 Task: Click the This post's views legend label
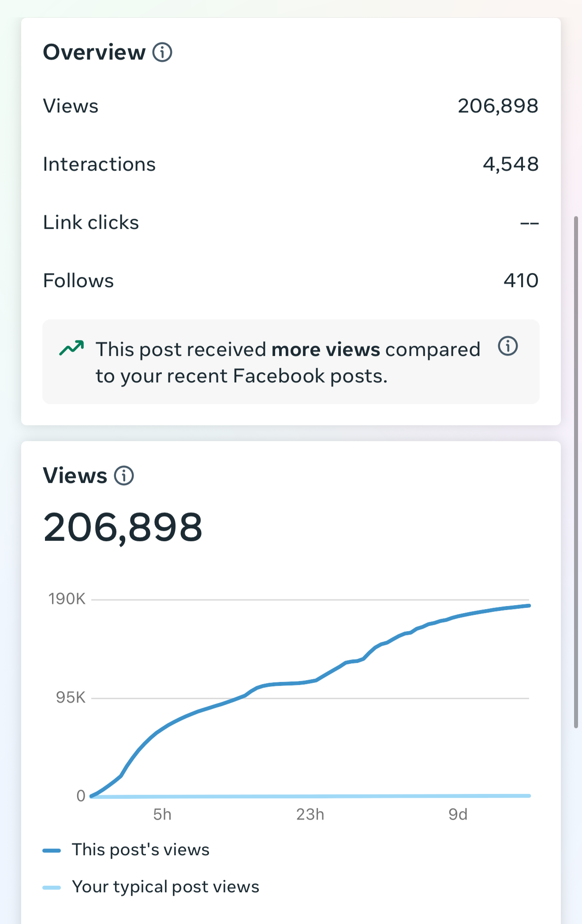pos(141,850)
